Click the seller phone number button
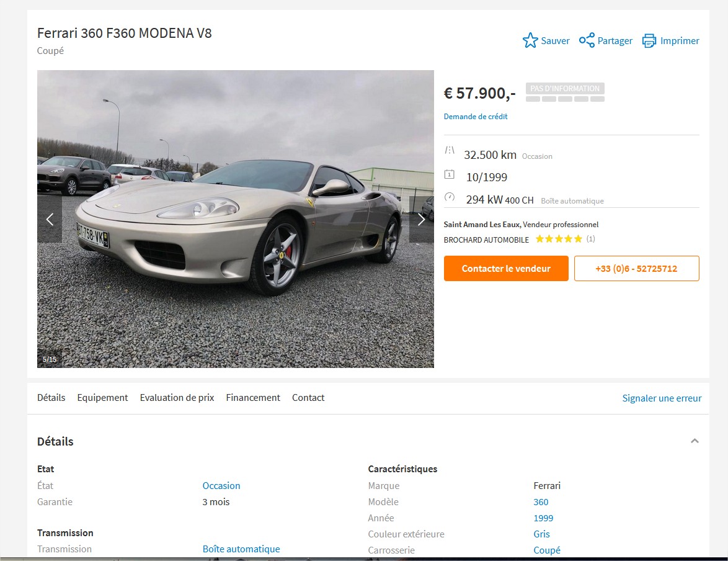 pos(637,268)
